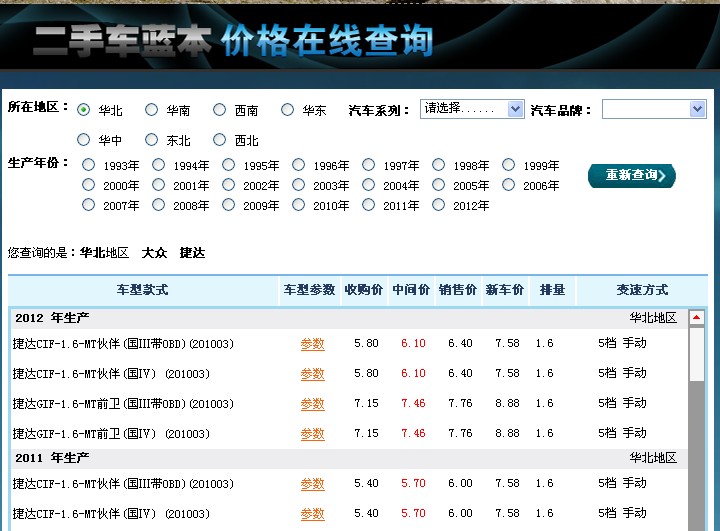Choose the 西南 region option
The height and width of the screenshot is (531, 720).
219,110
